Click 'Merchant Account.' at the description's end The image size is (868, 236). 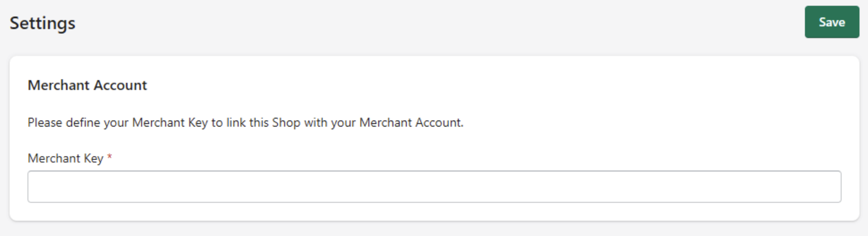pyautogui.click(x=411, y=123)
